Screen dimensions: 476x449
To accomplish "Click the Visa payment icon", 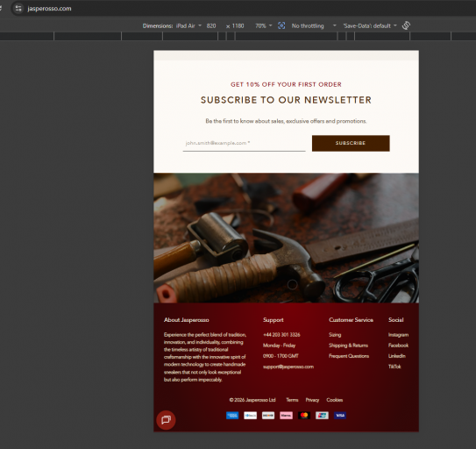I will [340, 416].
